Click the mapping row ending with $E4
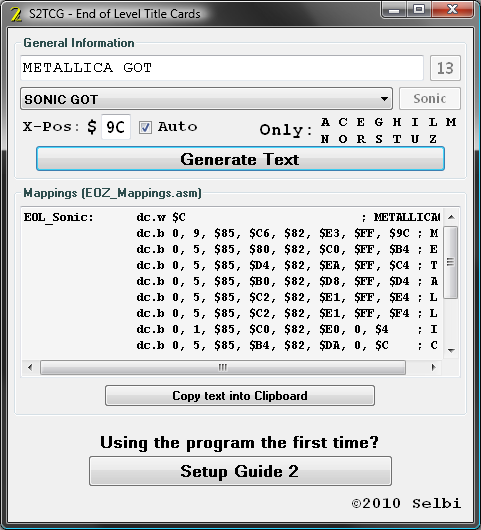 (287, 297)
